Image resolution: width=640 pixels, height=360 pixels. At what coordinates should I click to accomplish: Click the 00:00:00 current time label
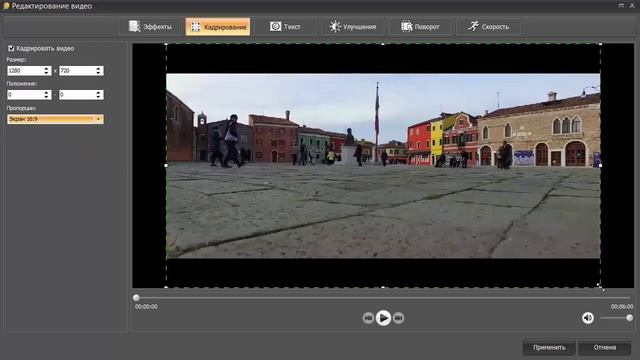[146, 307]
